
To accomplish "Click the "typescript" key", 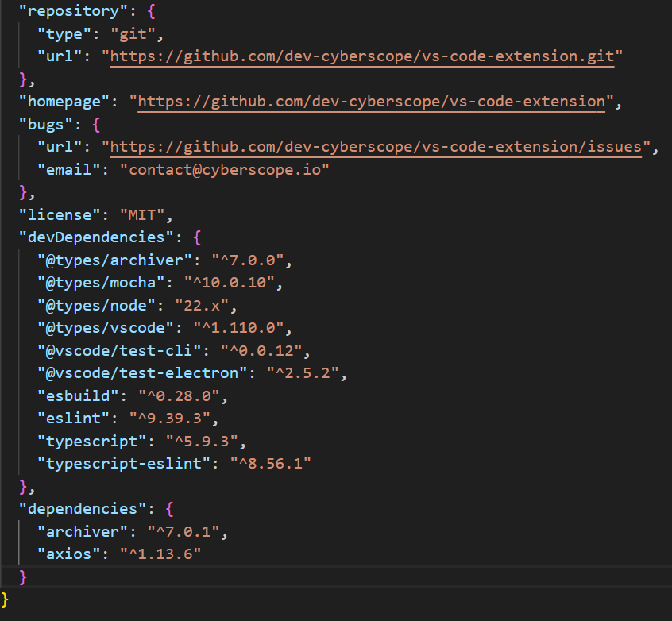I will [x=91, y=441].
